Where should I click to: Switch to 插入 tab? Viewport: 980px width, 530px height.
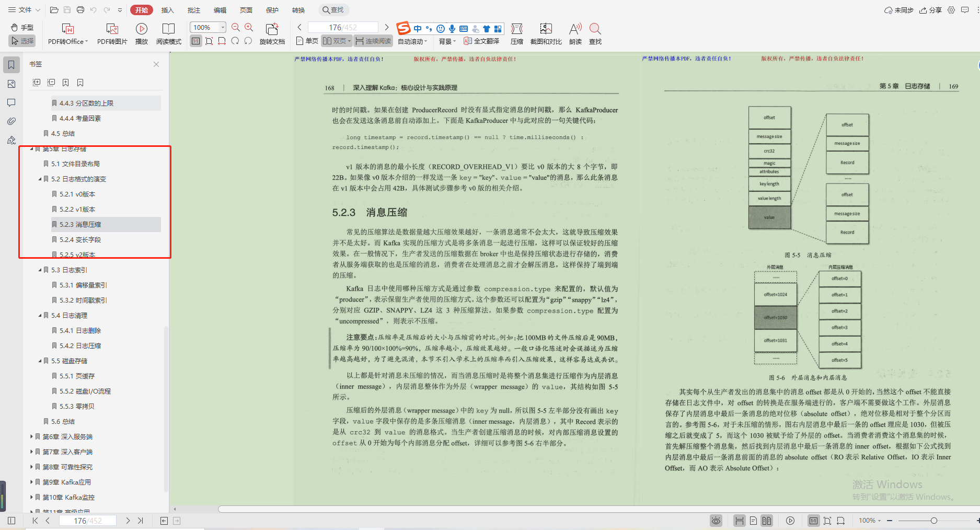tap(168, 10)
